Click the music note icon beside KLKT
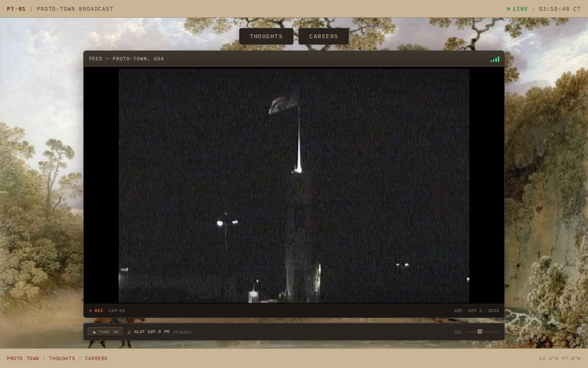 129,332
